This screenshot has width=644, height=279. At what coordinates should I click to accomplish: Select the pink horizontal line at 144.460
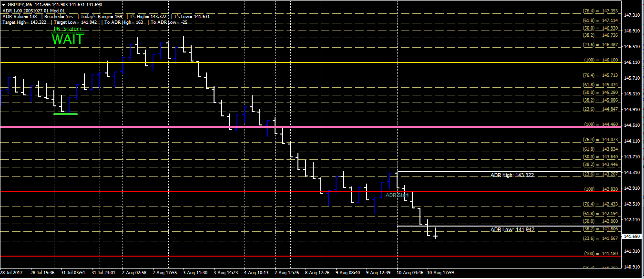click(310, 126)
